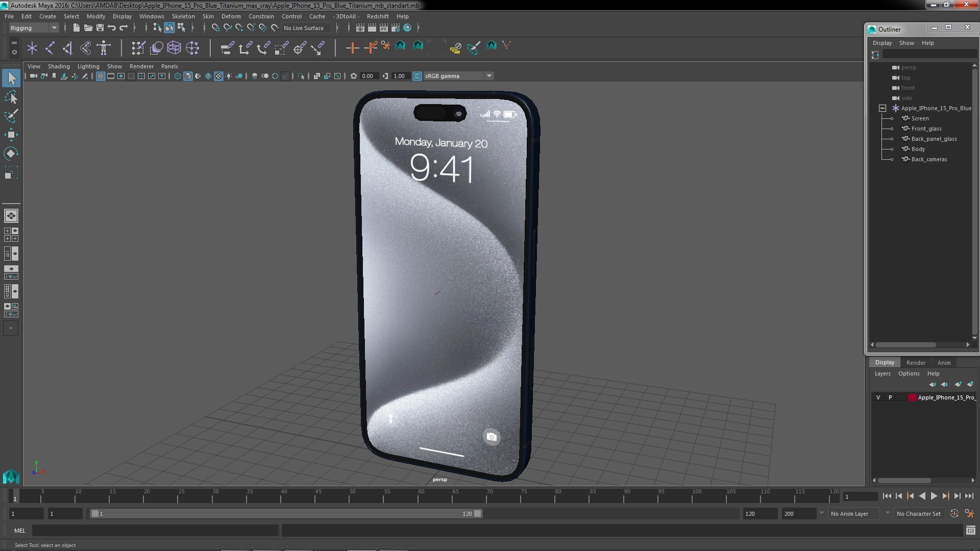Viewport: 980px width, 551px height.
Task: Toggle smooth shade all in viewport toolbar
Action: click(x=188, y=76)
